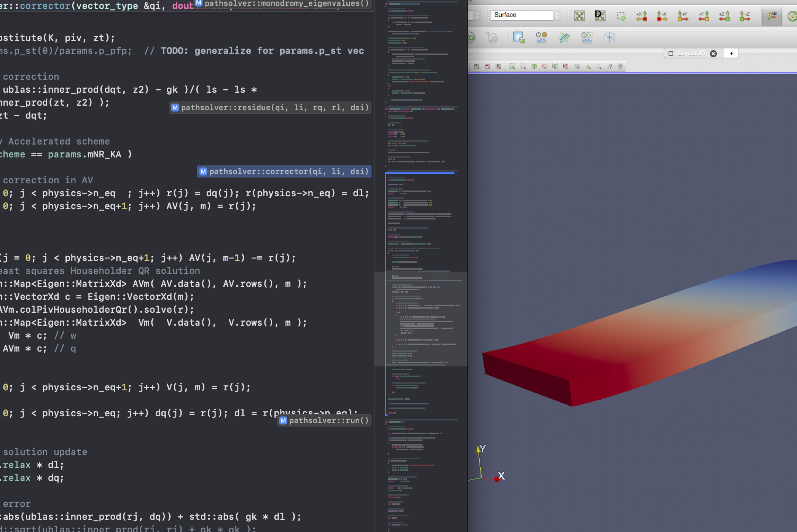Set view direction to +Z
The width and height of the screenshot is (797, 532).
[x=724, y=16]
